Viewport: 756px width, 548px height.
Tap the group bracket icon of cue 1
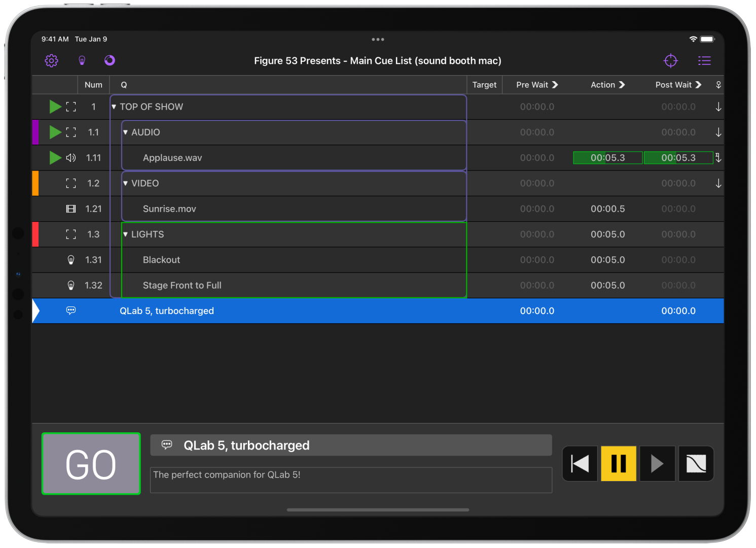(x=71, y=107)
